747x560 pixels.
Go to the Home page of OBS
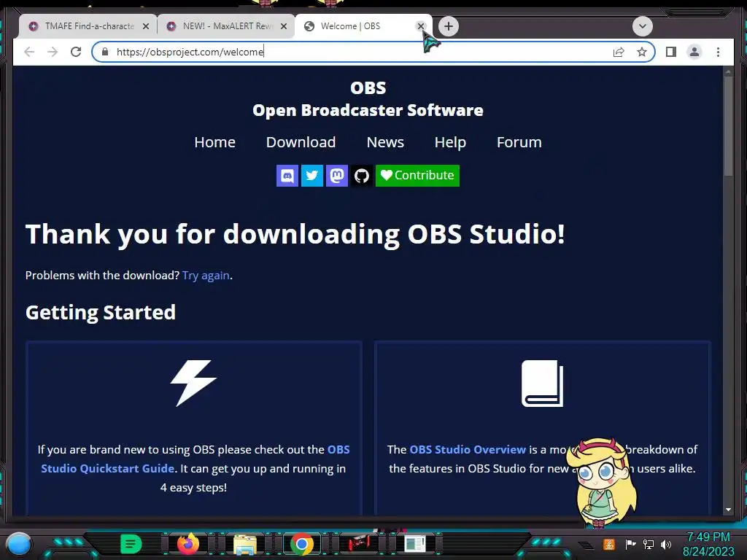coord(215,142)
